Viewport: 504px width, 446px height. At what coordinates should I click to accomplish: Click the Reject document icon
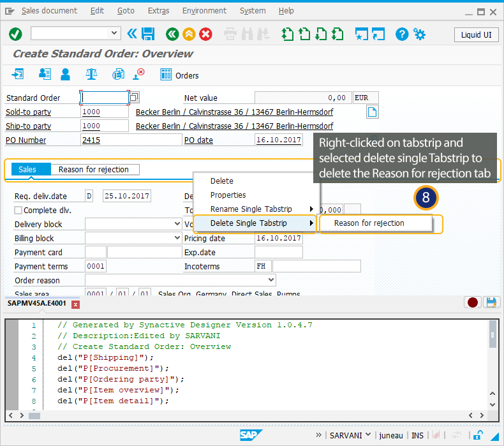click(139, 74)
